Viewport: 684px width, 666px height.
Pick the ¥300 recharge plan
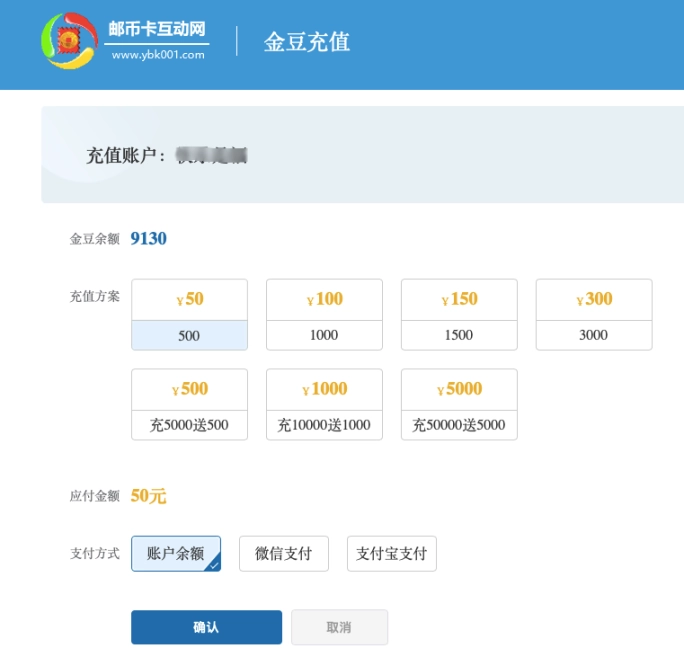(594, 314)
